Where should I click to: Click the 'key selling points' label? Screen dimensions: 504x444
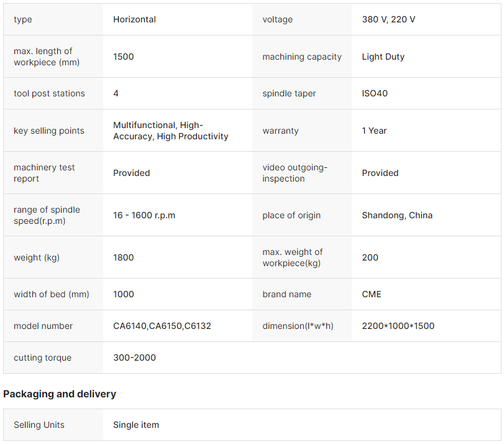pos(48,131)
